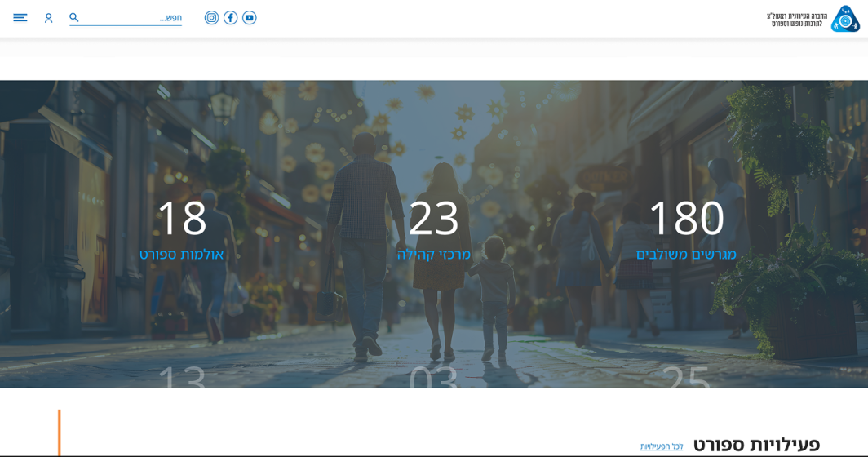Click the 23 statistic number
Screen dimensions: 868x457
coord(433,219)
